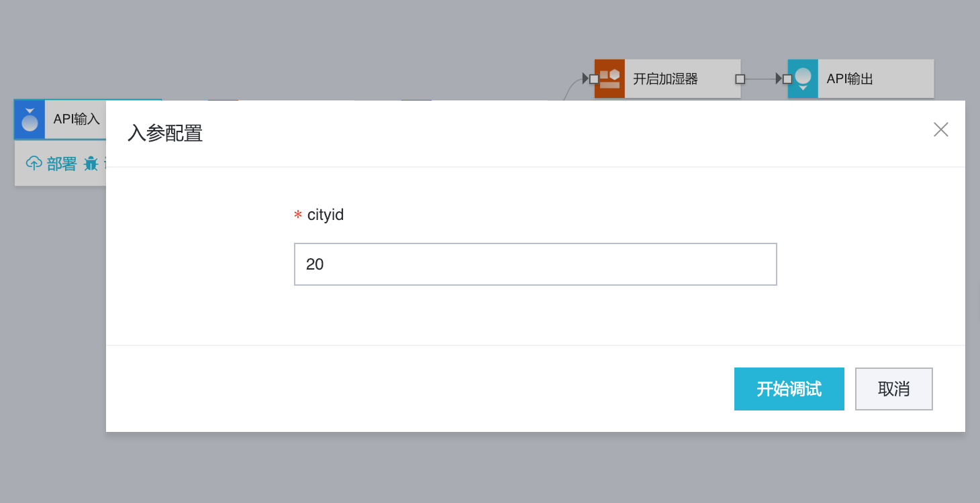Click the cloud upload deploy icon

point(34,163)
